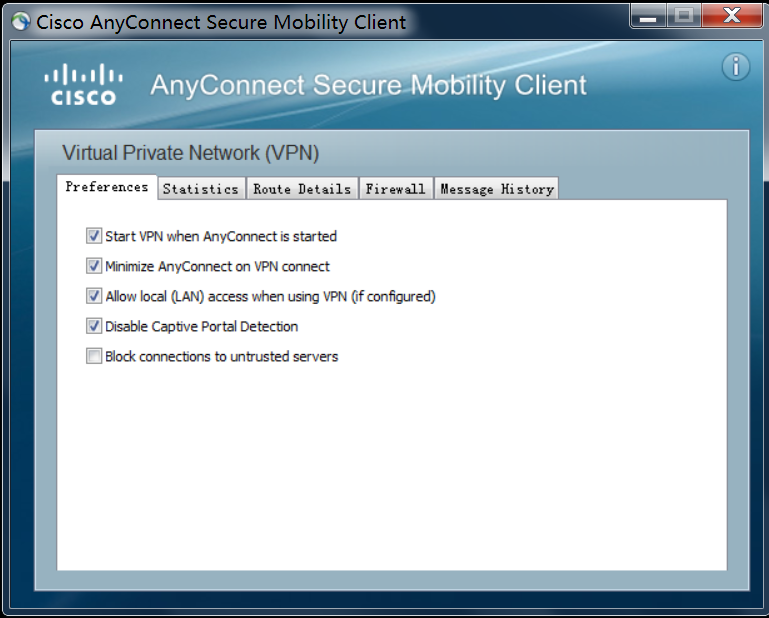Click the AnyConnect Secure Mobility Client banner title
This screenshot has height=618, width=769.
point(368,85)
